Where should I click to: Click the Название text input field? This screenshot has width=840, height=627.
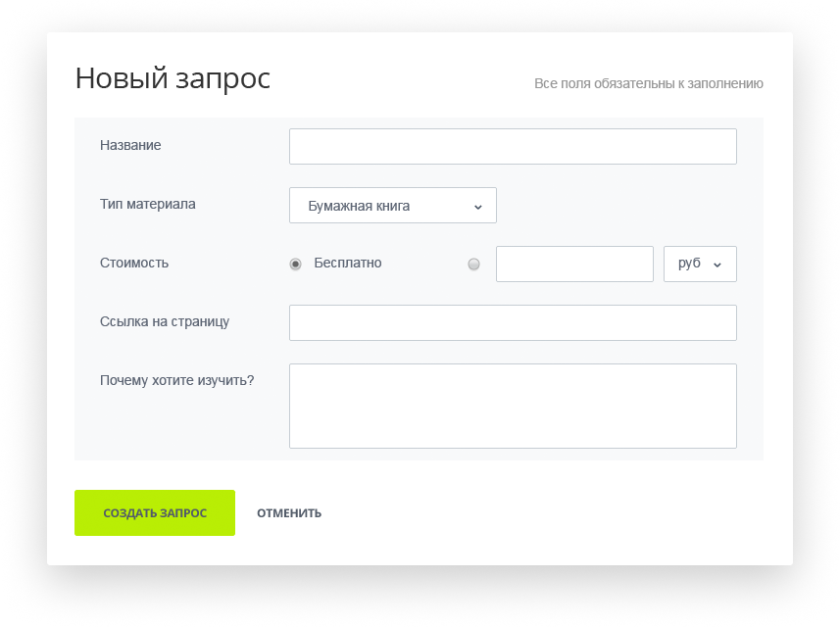pos(513,146)
